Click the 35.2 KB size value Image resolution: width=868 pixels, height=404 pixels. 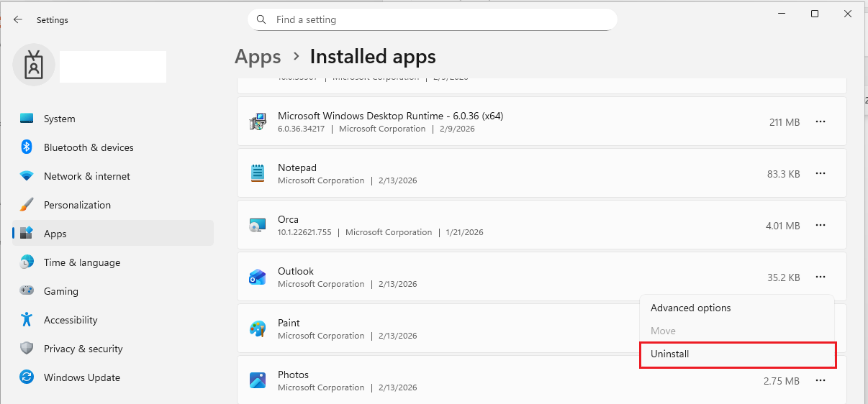[x=784, y=277]
